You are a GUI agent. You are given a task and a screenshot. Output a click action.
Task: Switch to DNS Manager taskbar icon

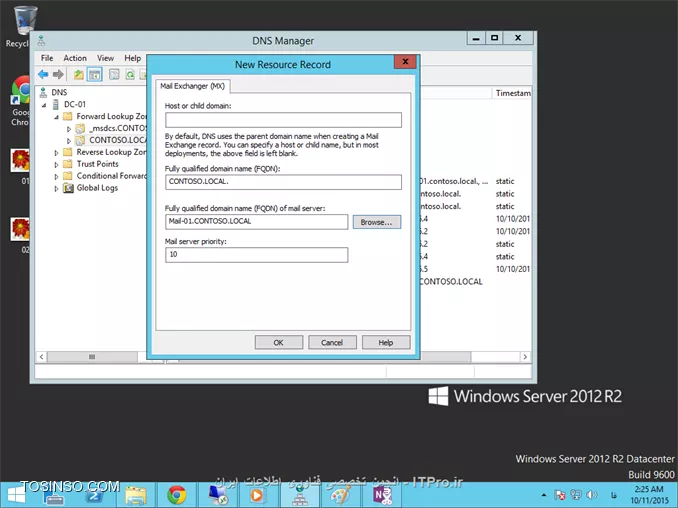[x=300, y=495]
